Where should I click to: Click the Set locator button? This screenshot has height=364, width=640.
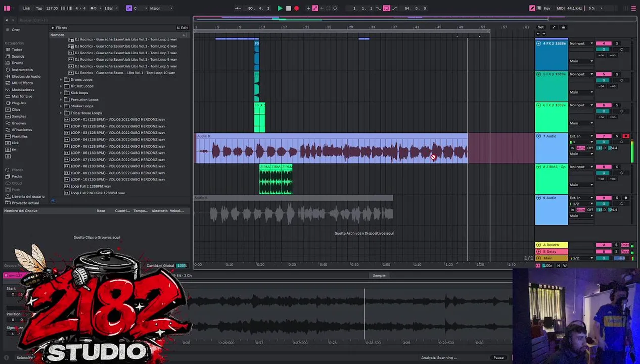click(x=541, y=27)
